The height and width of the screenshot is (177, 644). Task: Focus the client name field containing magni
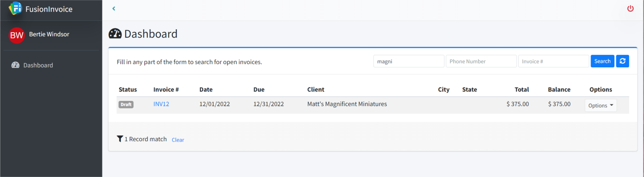point(409,61)
